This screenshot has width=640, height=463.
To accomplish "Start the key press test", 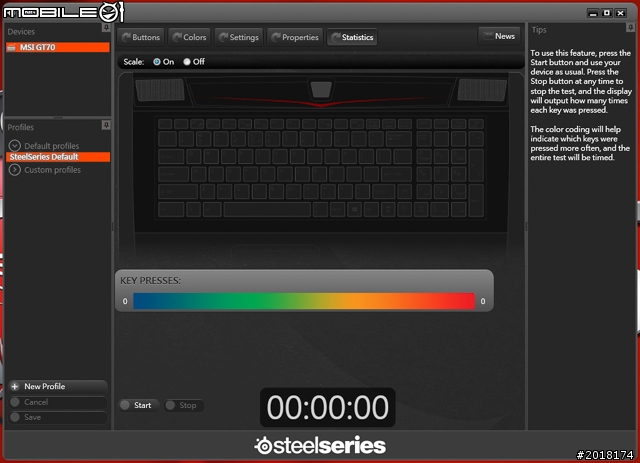I will tap(138, 405).
